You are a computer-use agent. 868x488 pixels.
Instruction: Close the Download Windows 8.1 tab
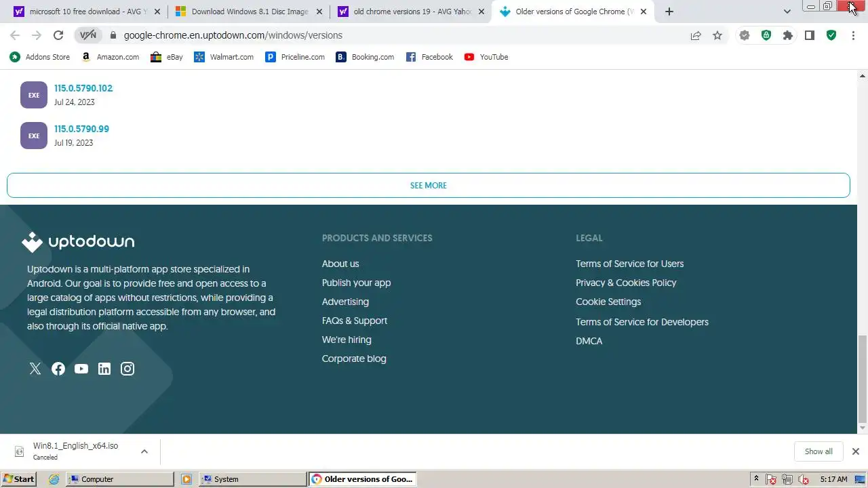tap(319, 12)
